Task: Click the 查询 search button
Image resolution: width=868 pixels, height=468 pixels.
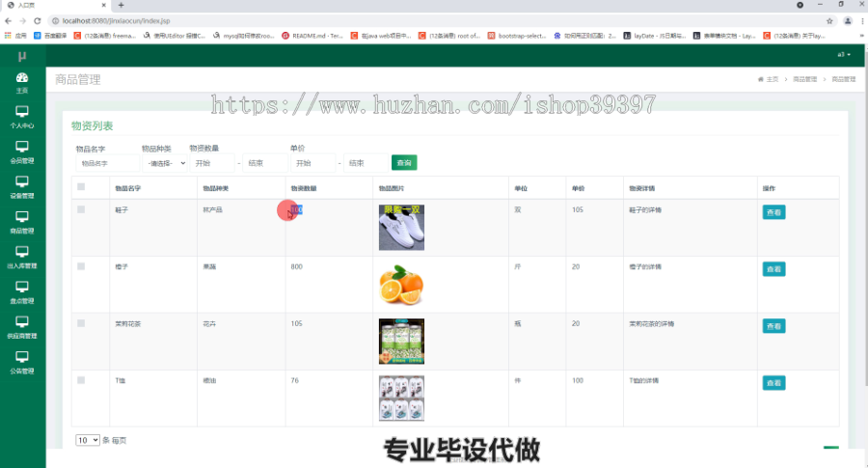Action: pos(404,163)
